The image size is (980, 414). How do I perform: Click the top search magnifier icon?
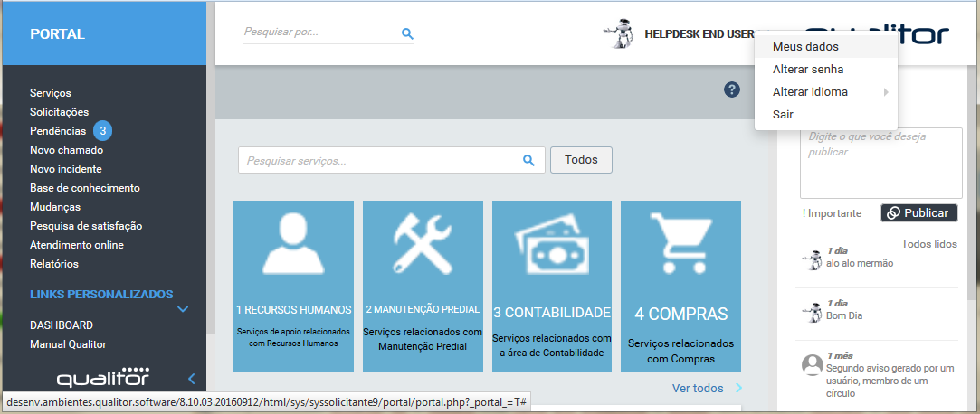click(x=407, y=33)
